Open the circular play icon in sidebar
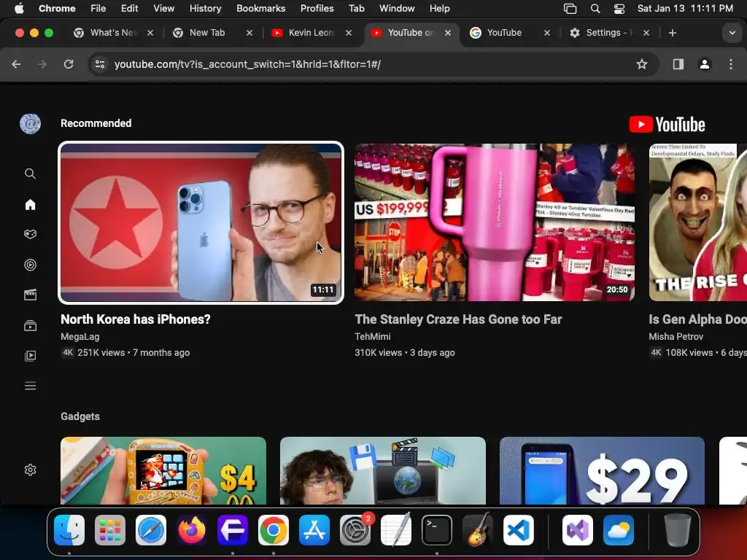This screenshot has height=560, width=747. click(x=30, y=265)
